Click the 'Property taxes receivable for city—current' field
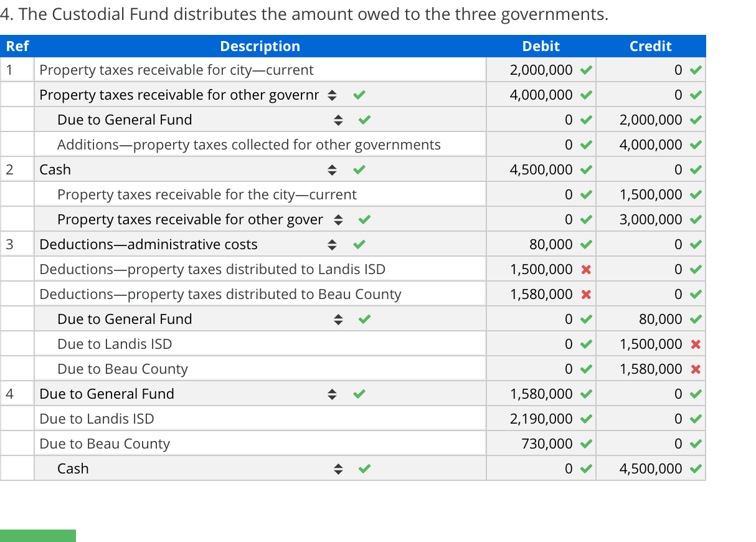Viewport: 756px width, 542px height. [260, 70]
